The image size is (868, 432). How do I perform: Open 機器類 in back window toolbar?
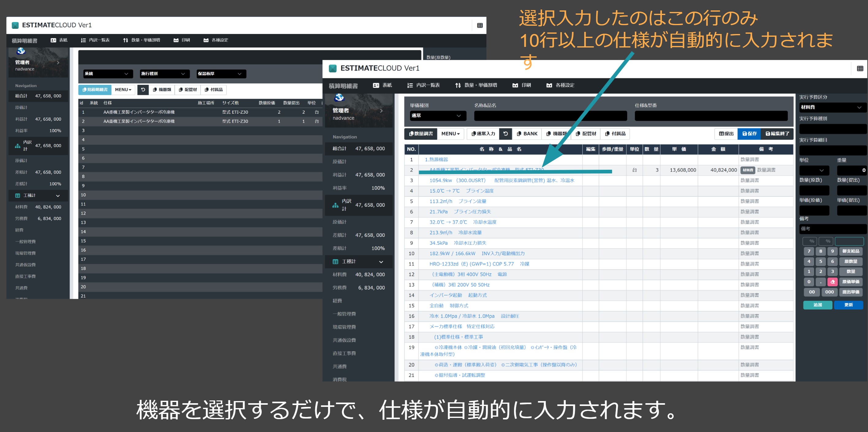pyautogui.click(x=162, y=89)
